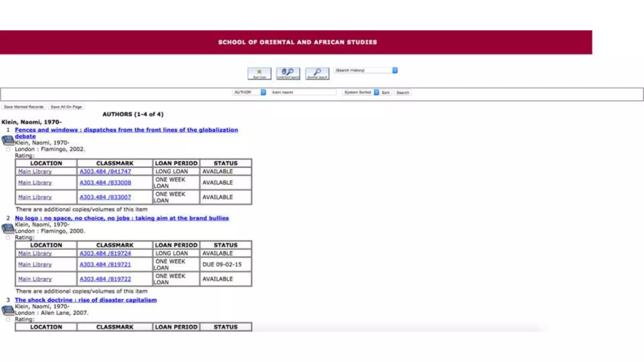The width and height of the screenshot is (644, 362).
Task: Click into the klein naomi search field
Action: [303, 92]
